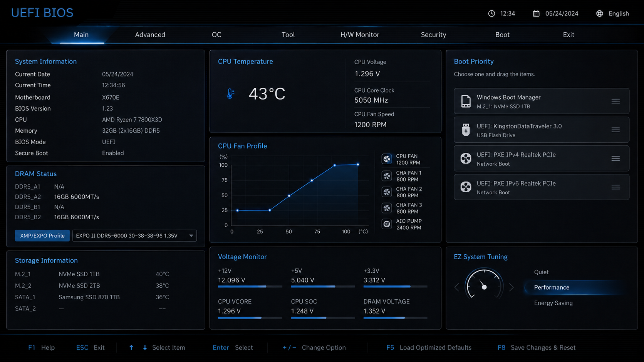This screenshot has height=362, width=644.
Task: Open the Advanced tab
Action: point(150,35)
